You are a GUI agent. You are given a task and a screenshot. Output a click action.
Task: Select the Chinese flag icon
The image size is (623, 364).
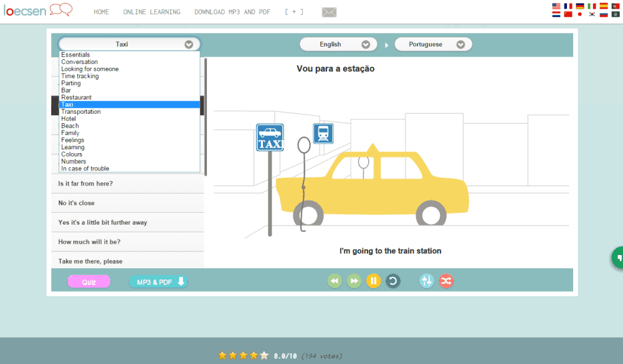pos(568,14)
